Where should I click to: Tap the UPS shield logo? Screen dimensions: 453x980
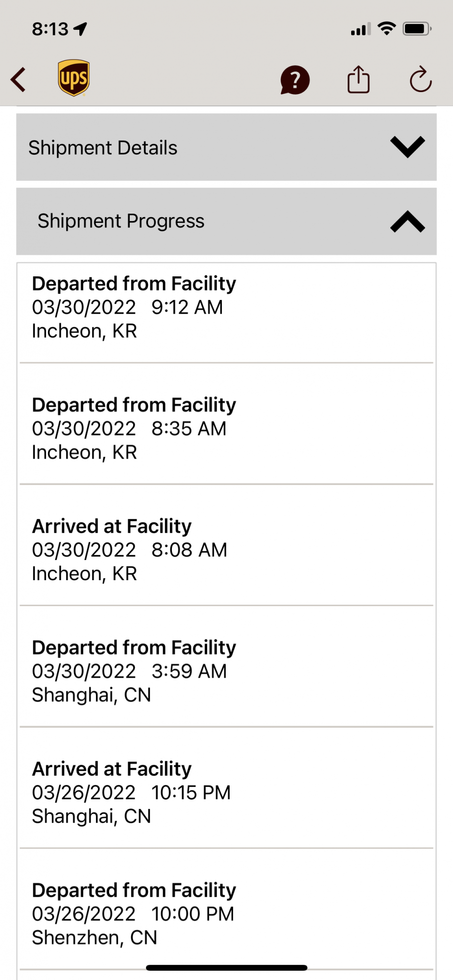[x=73, y=78]
